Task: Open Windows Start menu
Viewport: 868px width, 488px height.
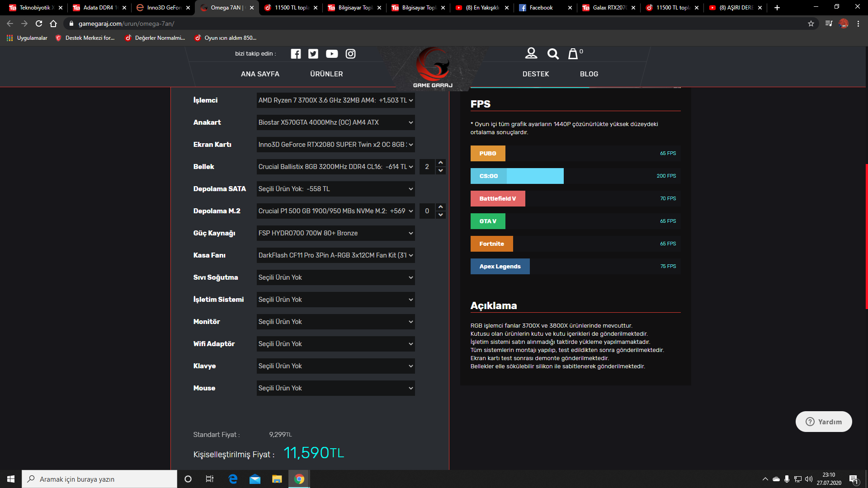Action: (x=11, y=479)
